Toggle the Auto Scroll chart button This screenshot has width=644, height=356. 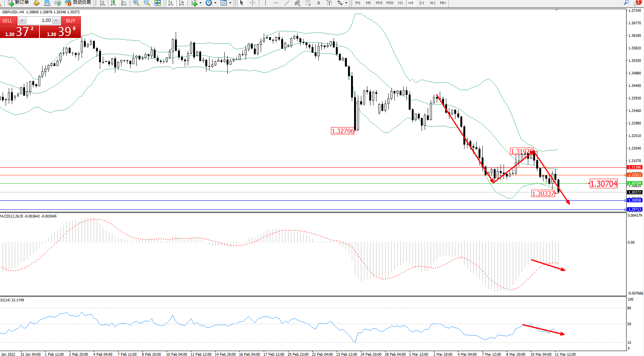tap(171, 3)
